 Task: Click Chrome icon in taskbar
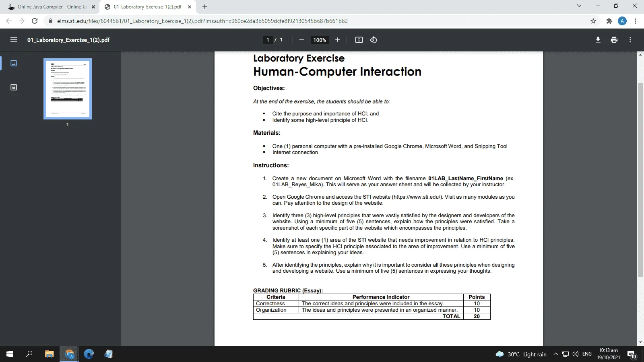coord(70,354)
